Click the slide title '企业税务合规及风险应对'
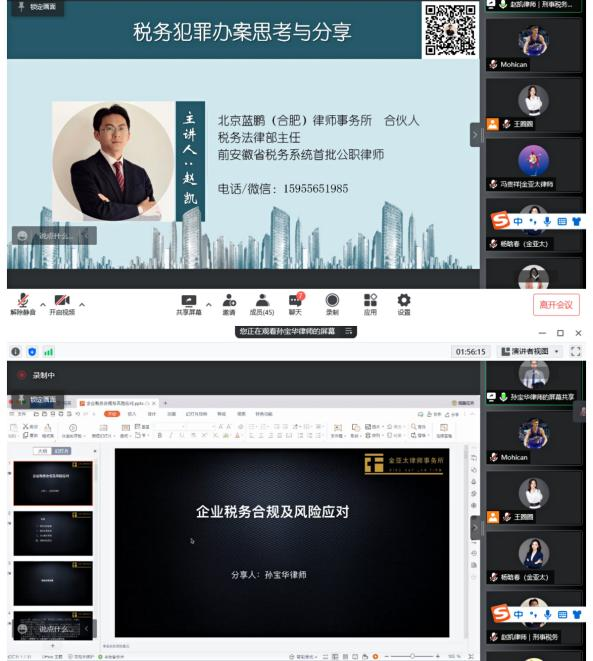 [273, 512]
